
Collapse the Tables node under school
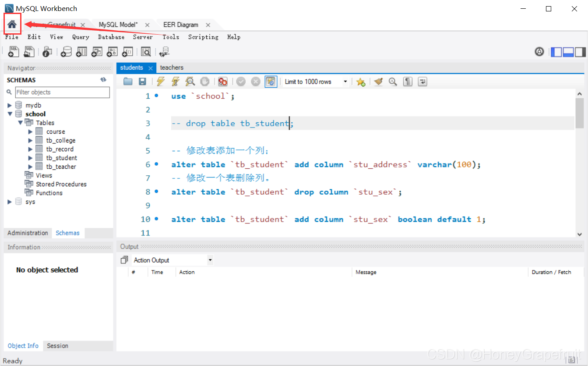(20, 123)
